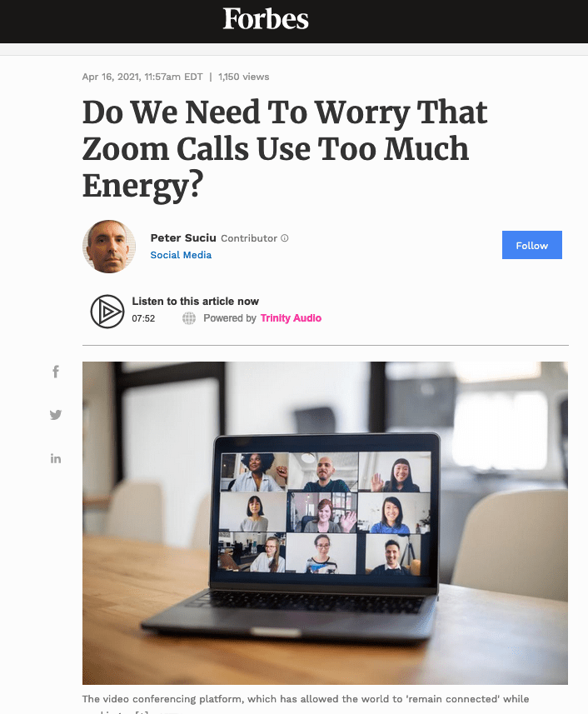Share article on Twitter
This screenshot has height=714, width=588.
point(56,415)
